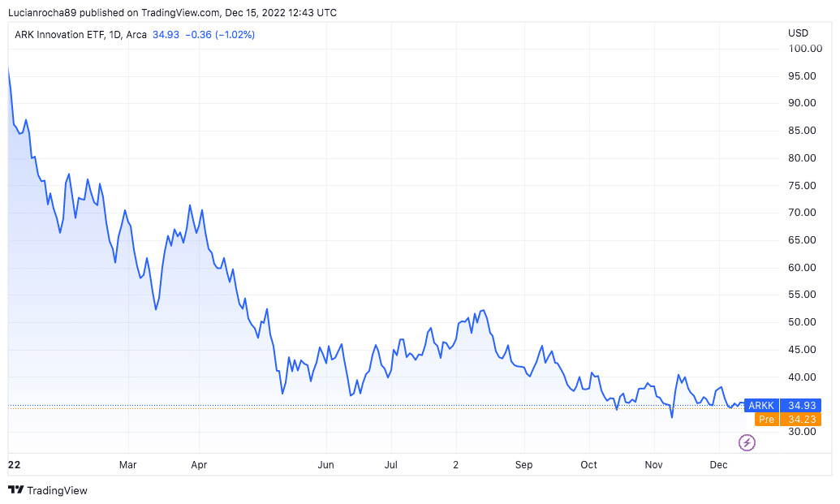The image size is (840, 504).
Task: Click the purple lightning bolt icon
Action: [747, 442]
